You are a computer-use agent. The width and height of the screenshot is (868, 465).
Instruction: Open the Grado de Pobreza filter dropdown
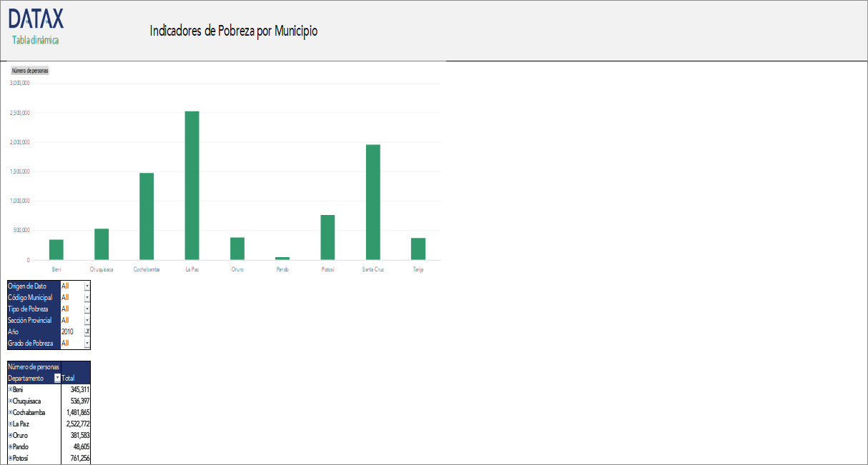[87, 343]
